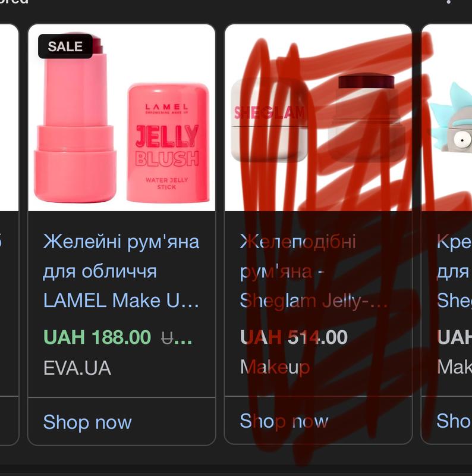Open the blue-haired cartoon character product image
Viewport: 472px width, 476px height.
(x=447, y=117)
